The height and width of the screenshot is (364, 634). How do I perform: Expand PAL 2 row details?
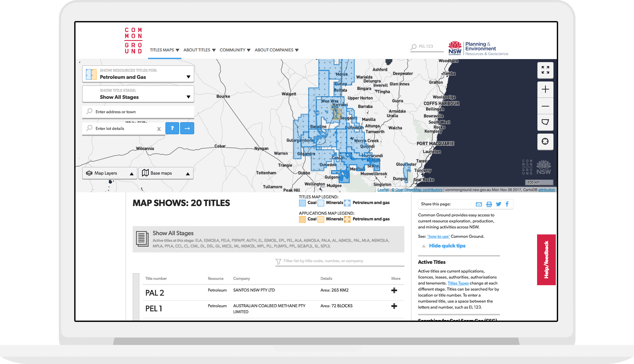tap(394, 291)
